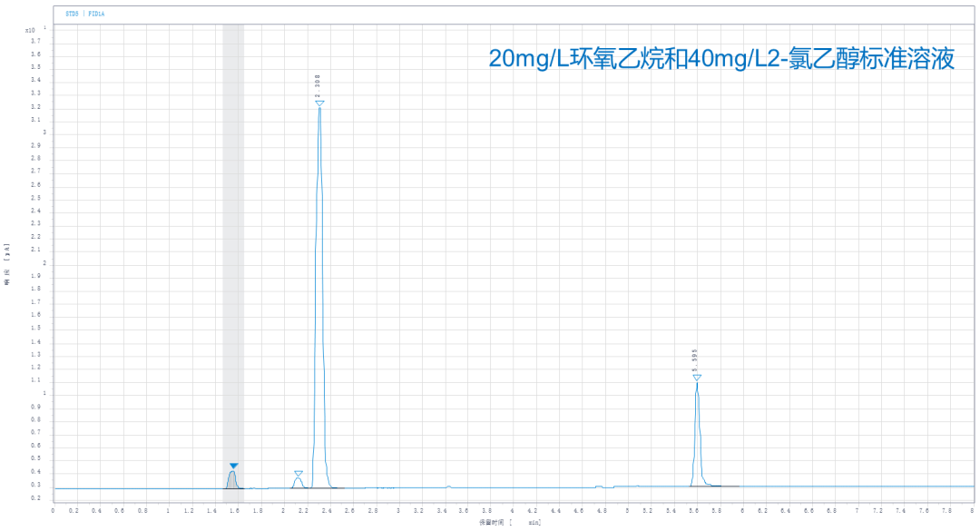Click the baseline step near 4.75 minutes
This screenshot has width=980, height=531.
[599, 487]
